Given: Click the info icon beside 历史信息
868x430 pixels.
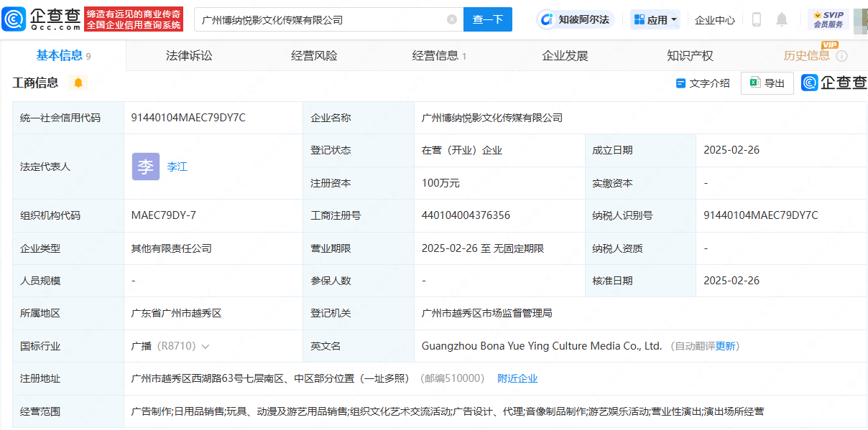Looking at the screenshot, I should coord(841,56).
